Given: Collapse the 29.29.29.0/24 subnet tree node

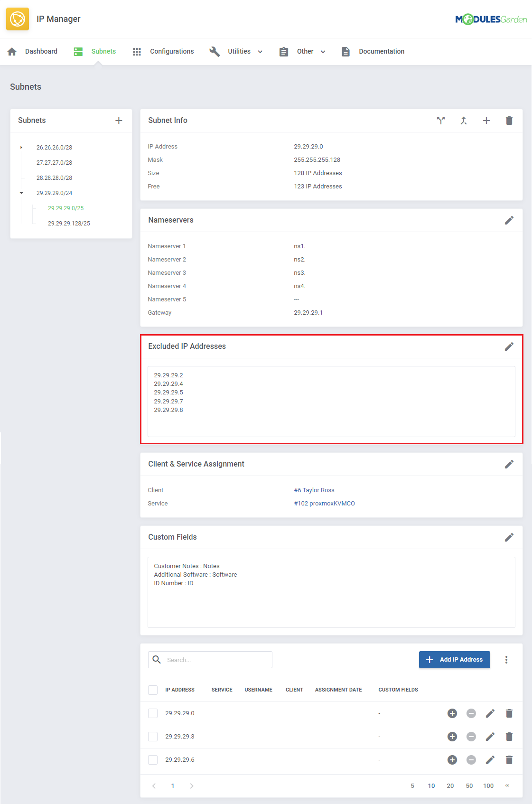Looking at the screenshot, I should point(21,193).
